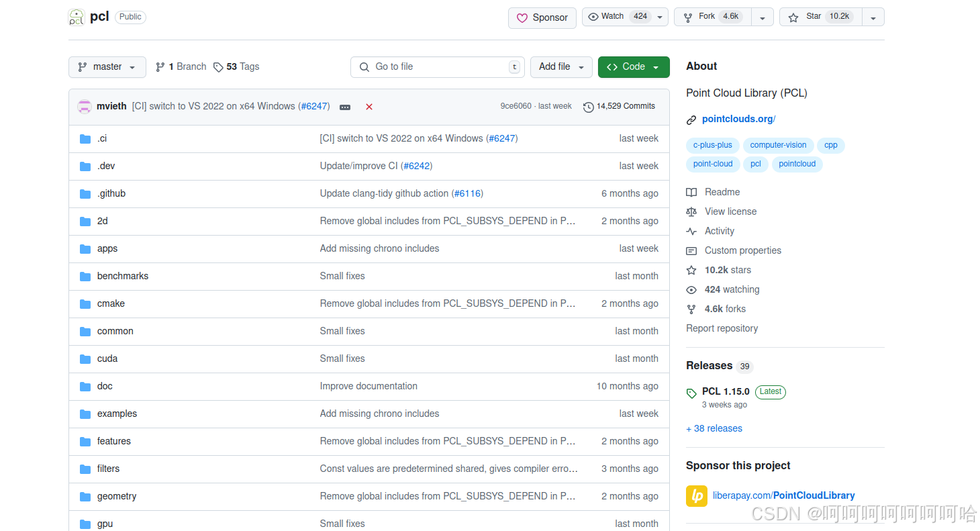Sponsor the pcl project button

542,18
